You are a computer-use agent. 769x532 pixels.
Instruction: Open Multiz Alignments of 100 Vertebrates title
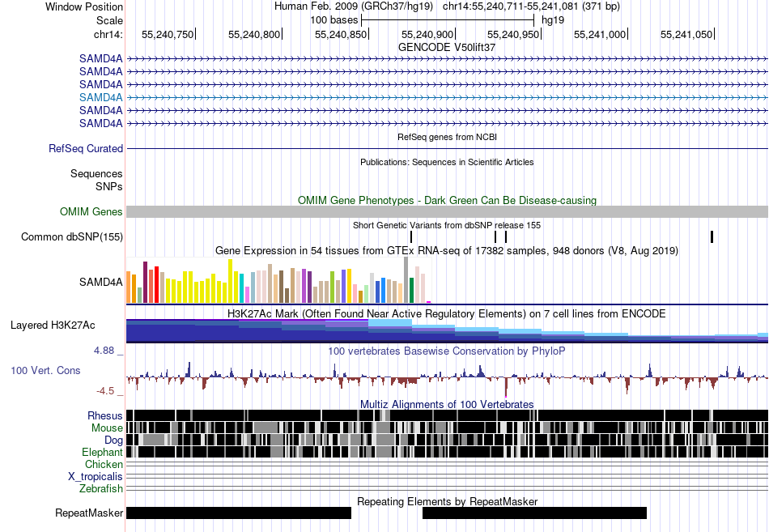click(447, 404)
